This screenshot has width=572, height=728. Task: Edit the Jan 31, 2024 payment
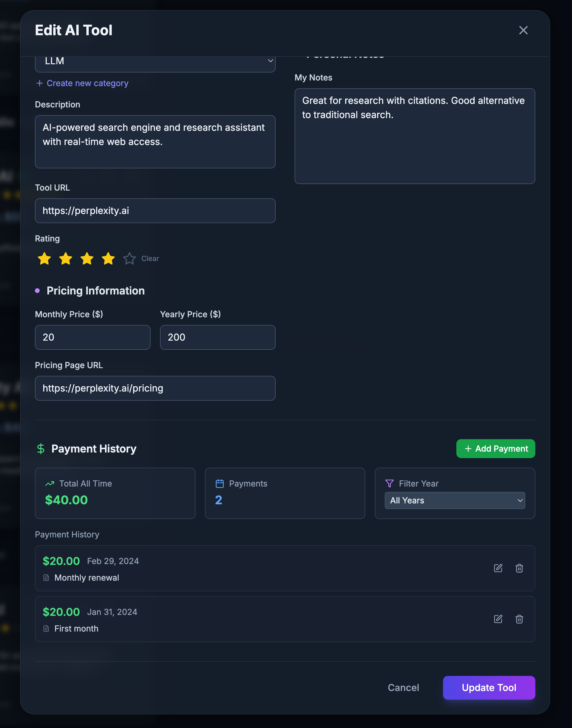click(x=498, y=619)
